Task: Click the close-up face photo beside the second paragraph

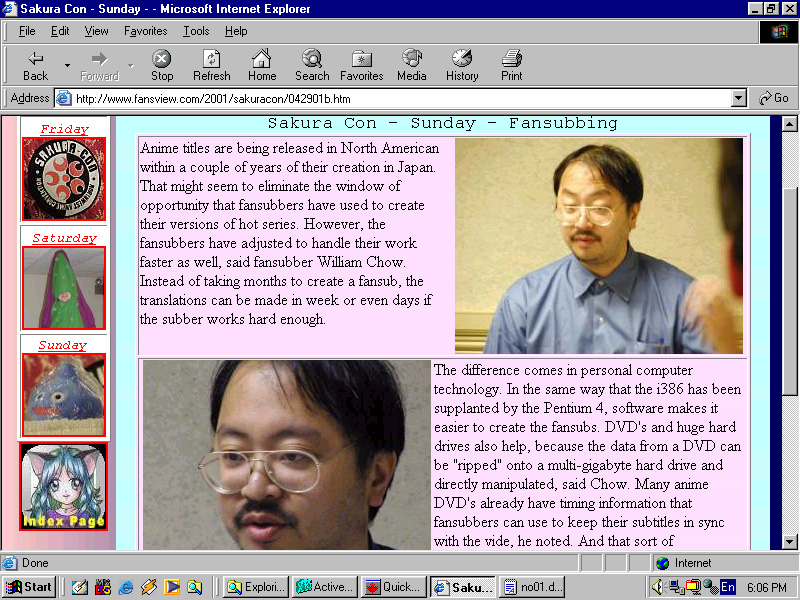Action: (287, 455)
